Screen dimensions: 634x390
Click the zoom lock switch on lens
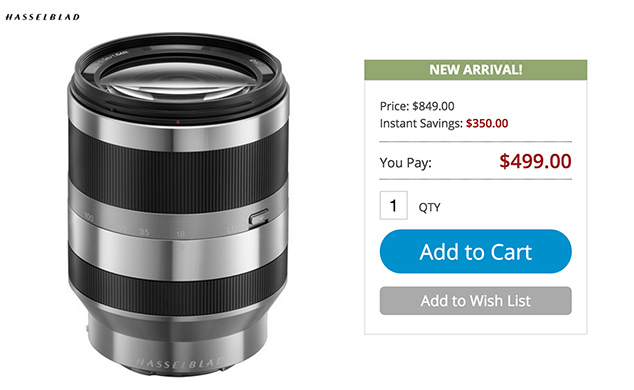click(259, 217)
